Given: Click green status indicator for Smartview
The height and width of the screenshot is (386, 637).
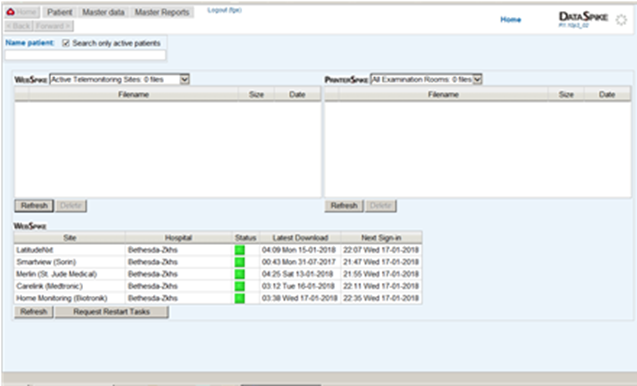Looking at the screenshot, I should coord(240,262).
